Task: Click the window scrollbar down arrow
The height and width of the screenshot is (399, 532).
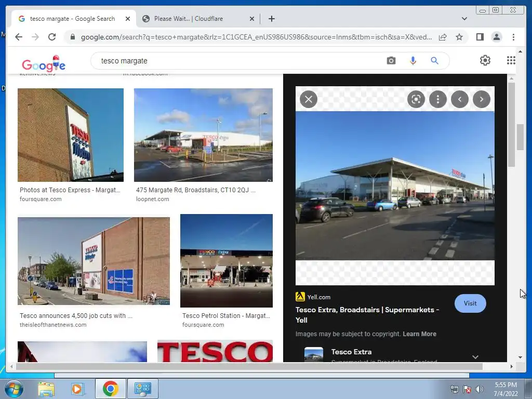Action: (x=520, y=357)
